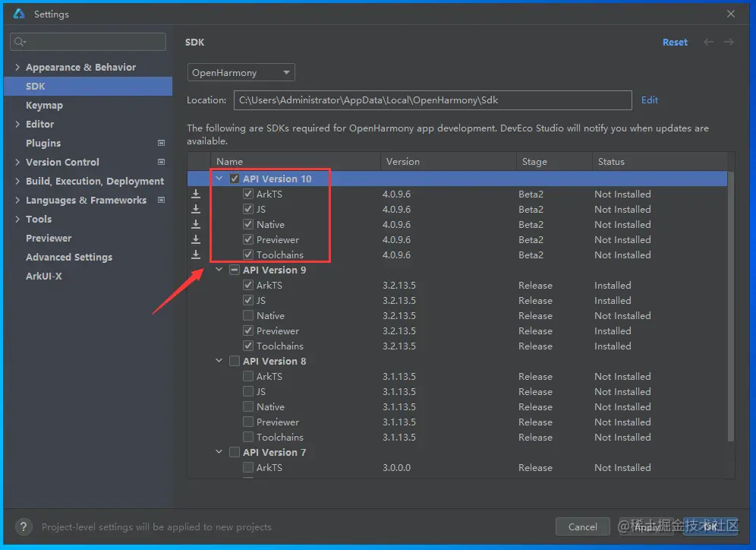Click the Name column header
Screen dimensions: 756x550
click(295, 162)
